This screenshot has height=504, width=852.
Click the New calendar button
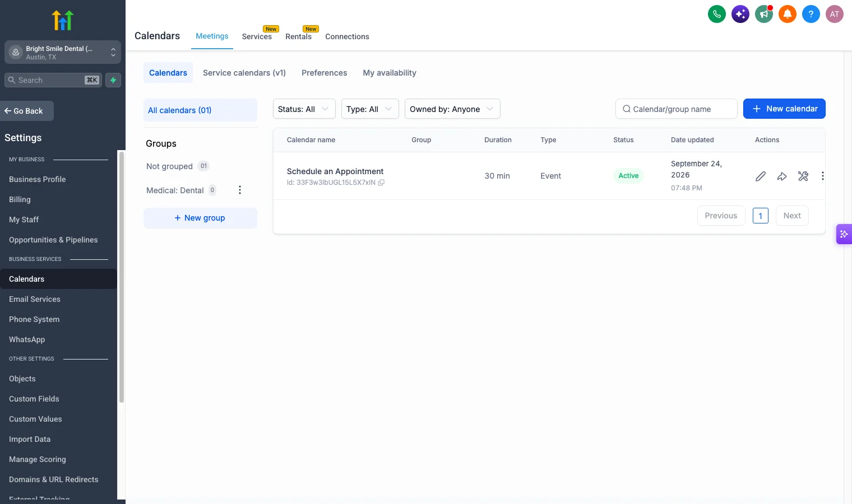coord(784,109)
